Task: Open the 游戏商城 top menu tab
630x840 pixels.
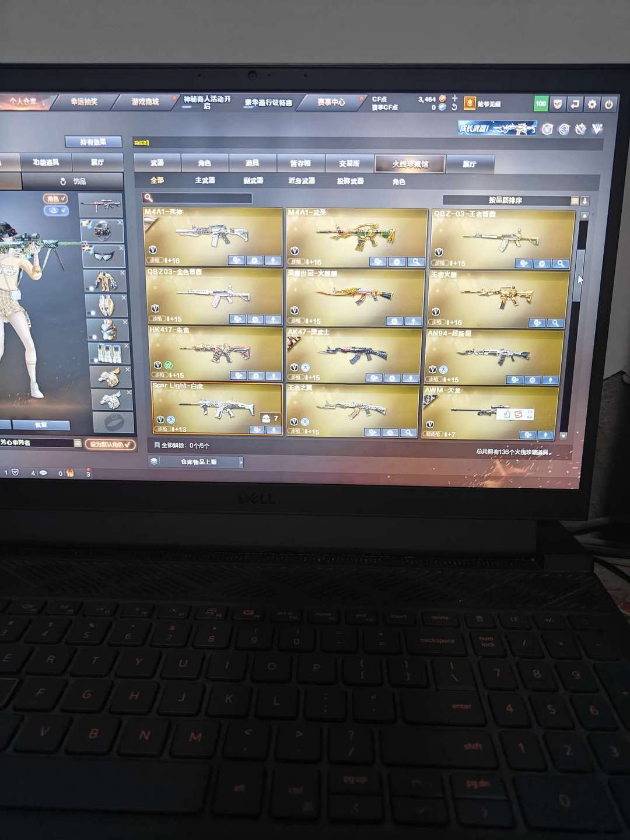Action: [145, 101]
